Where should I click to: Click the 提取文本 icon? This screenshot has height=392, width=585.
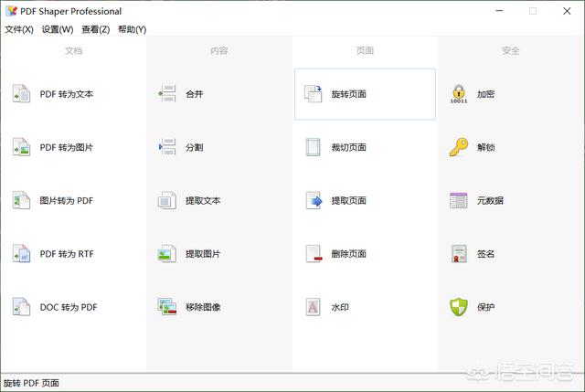(166, 200)
